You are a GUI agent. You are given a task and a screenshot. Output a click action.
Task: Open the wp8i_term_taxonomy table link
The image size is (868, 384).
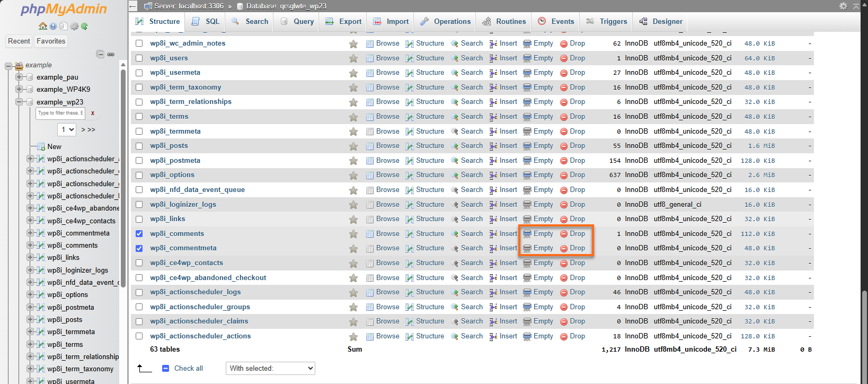pyautogui.click(x=185, y=88)
